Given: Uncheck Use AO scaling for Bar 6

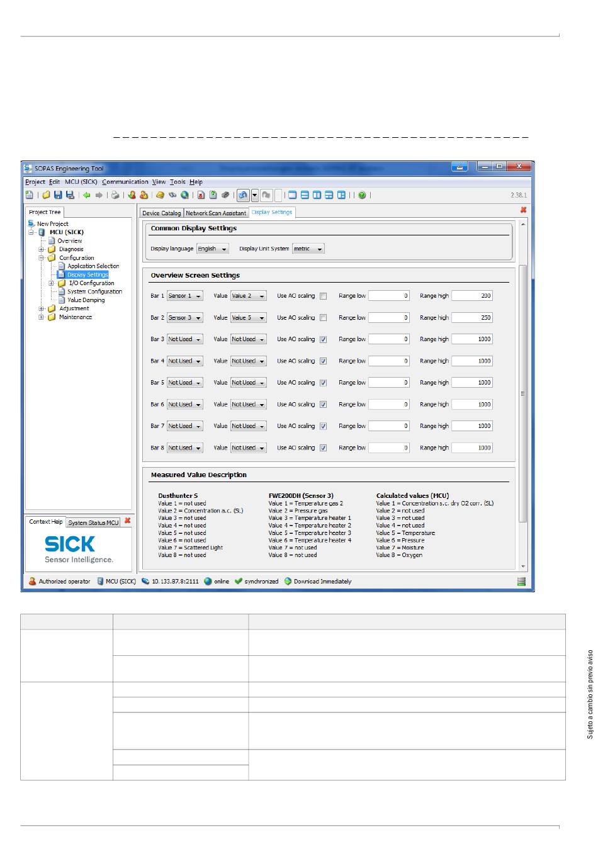Looking at the screenshot, I should (323, 405).
